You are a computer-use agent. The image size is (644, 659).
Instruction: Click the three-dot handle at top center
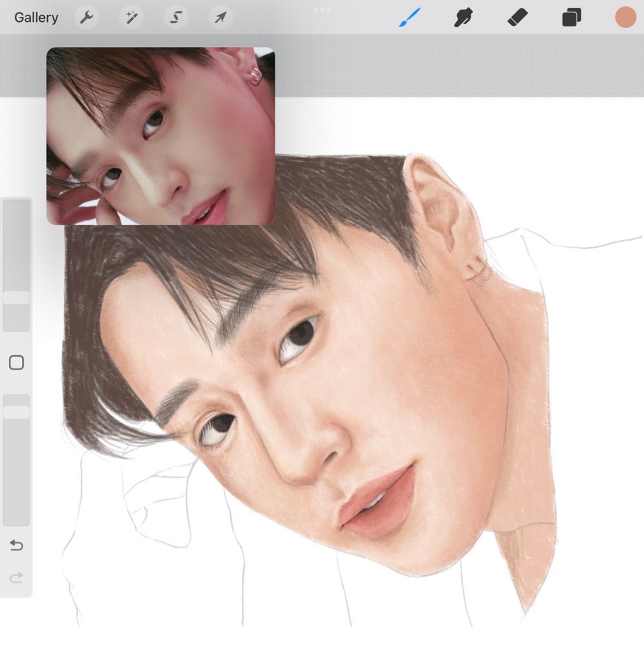322,10
